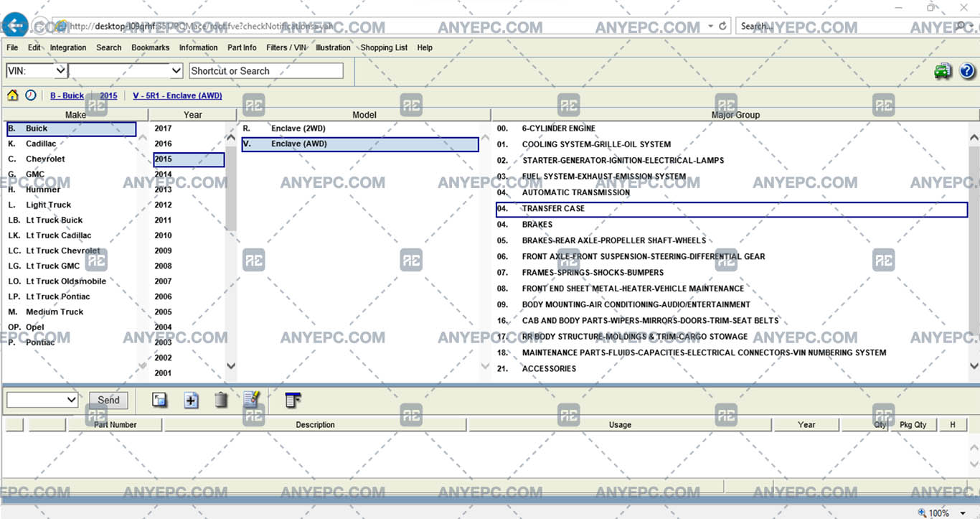Click the Major Group scrollbar up arrow
Image resolution: width=980 pixels, height=519 pixels.
(974, 138)
